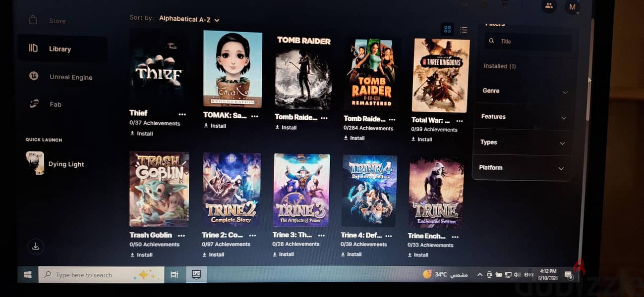Switch the ENG input language
The image size is (644, 297).
click(529, 274)
